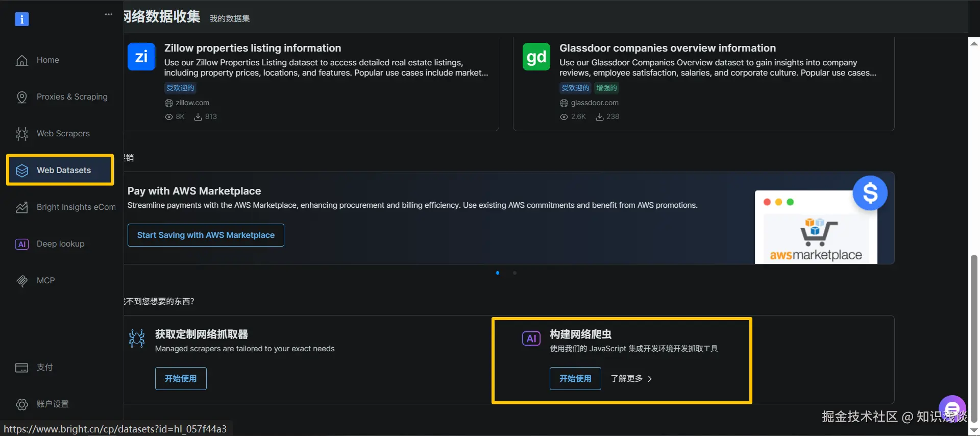The image size is (980, 436).
Task: Click 开始使用 under 构建网络爬虫
Action: [x=575, y=379]
